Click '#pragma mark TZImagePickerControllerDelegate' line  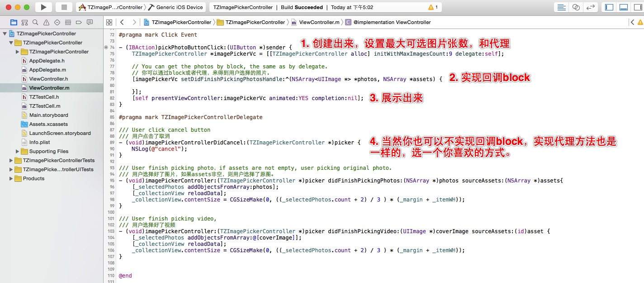191,117
